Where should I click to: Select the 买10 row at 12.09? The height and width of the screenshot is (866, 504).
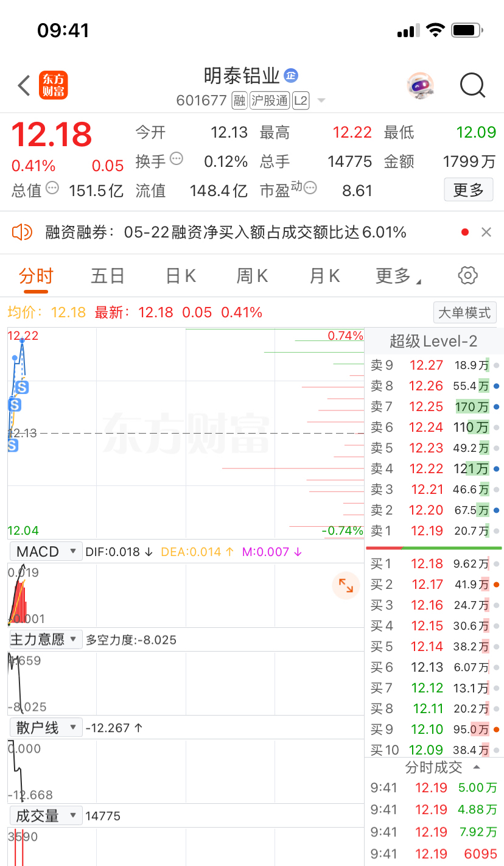(434, 750)
